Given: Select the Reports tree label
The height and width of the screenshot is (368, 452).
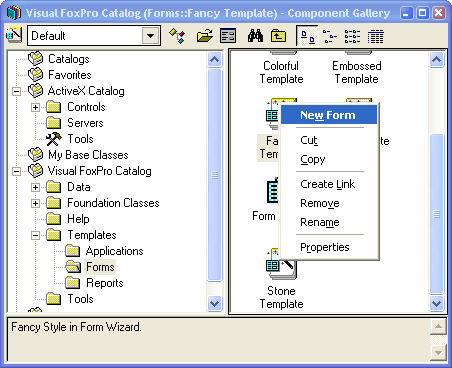Looking at the screenshot, I should 105,283.
